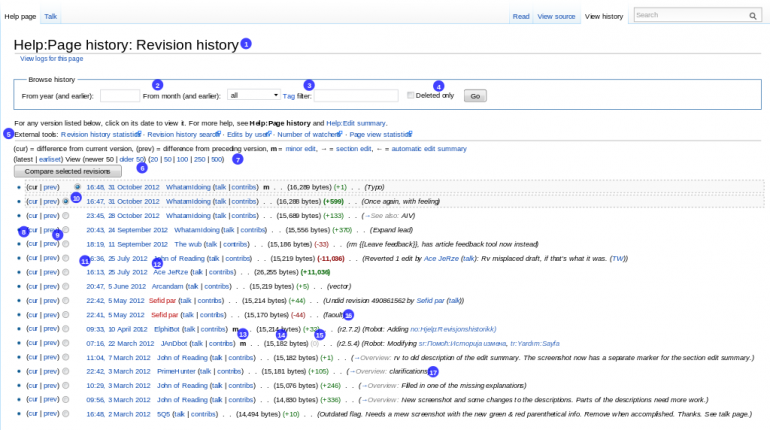Viewport: 770px width, 430px height.
Task: Open revision dated 16:48, 31 October 2012
Action: coord(123,187)
